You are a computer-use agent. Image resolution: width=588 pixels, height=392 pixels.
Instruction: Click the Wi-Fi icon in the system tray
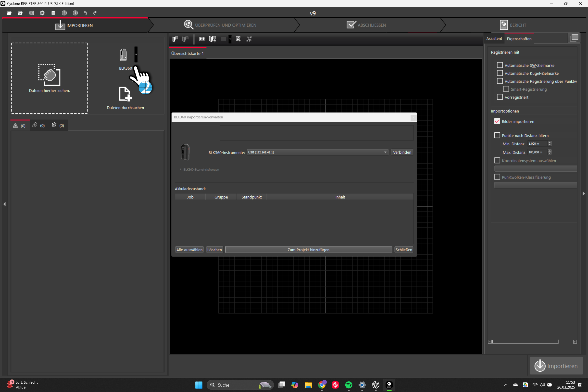click(535, 385)
